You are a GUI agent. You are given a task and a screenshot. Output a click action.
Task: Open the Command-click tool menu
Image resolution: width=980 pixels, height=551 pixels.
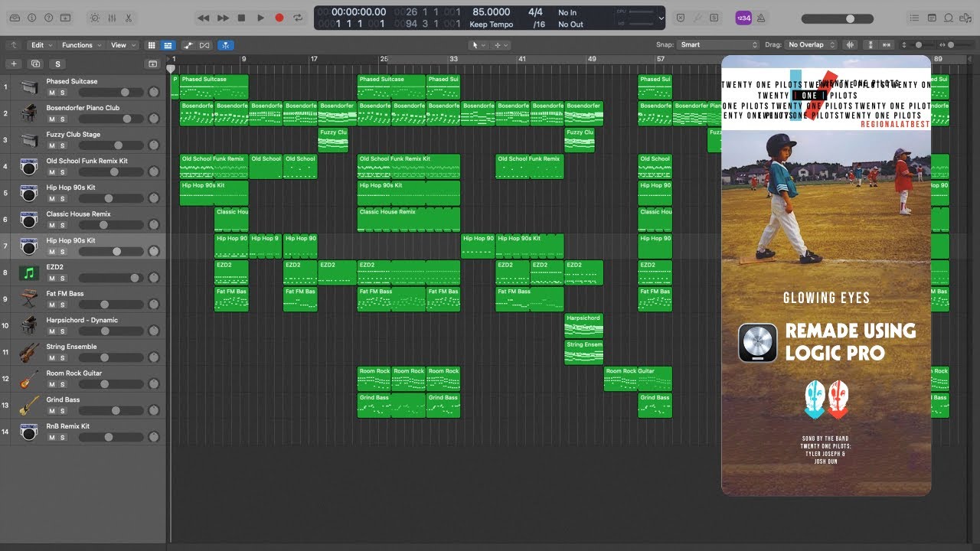[501, 45]
